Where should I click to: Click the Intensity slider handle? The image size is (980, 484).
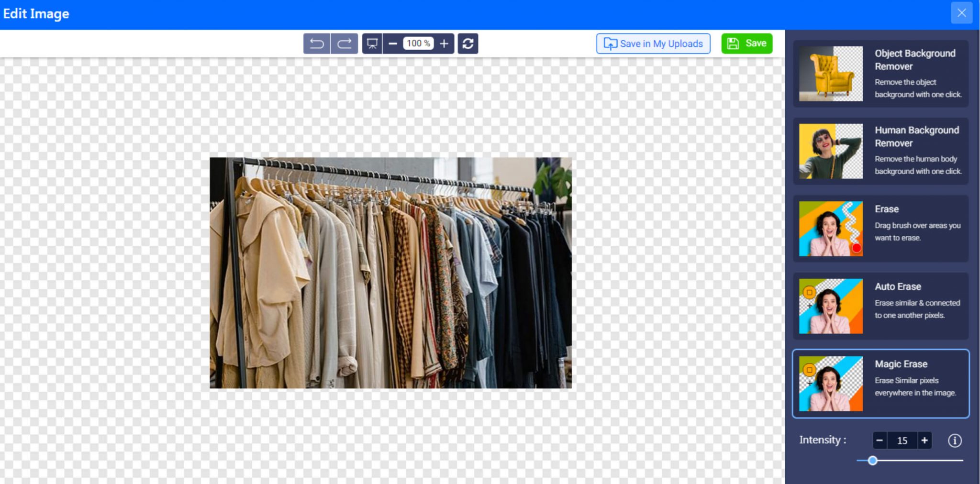coord(872,461)
